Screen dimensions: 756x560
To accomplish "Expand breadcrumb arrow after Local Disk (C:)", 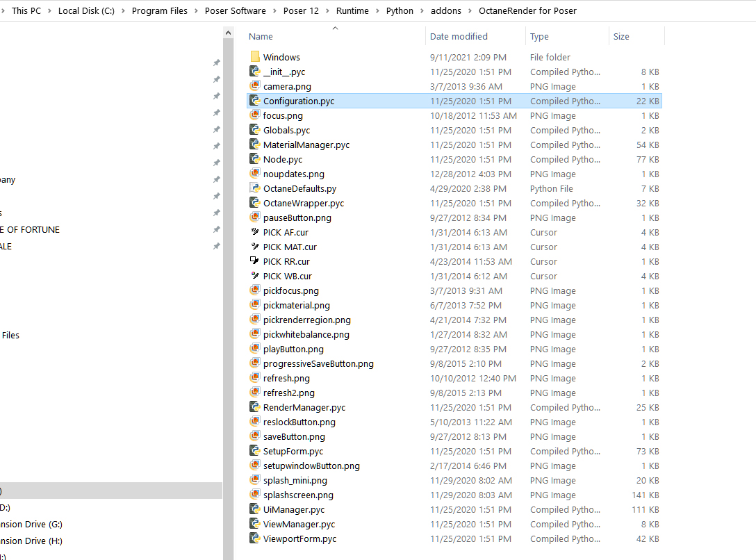I will tap(124, 10).
